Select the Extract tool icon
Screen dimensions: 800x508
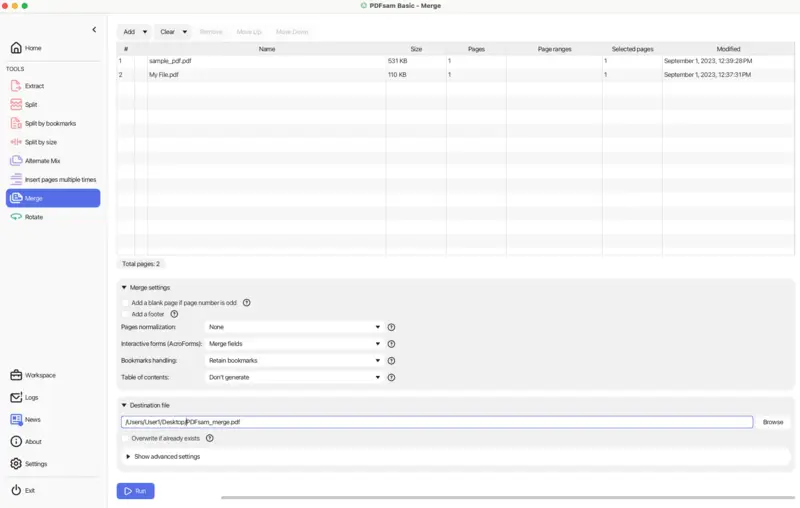(16, 86)
